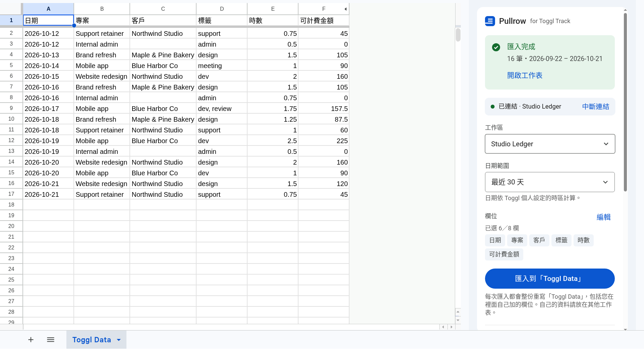The image size is (644, 349).
Task: Click the add new sheet plus icon
Action: coord(31,340)
